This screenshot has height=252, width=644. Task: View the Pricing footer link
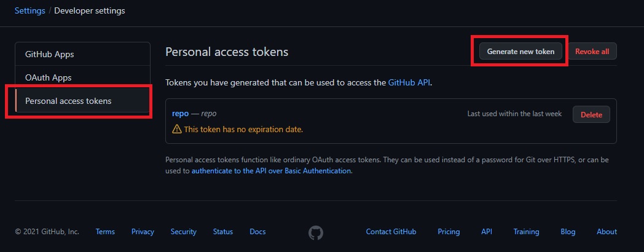(x=449, y=232)
